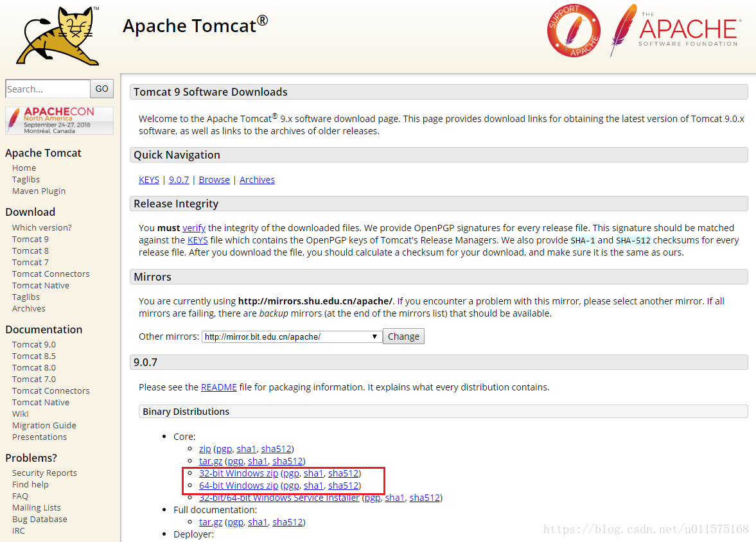Image resolution: width=756 pixels, height=542 pixels.
Task: Open Tomcat Connectors under Documentation section
Action: pyautogui.click(x=51, y=390)
